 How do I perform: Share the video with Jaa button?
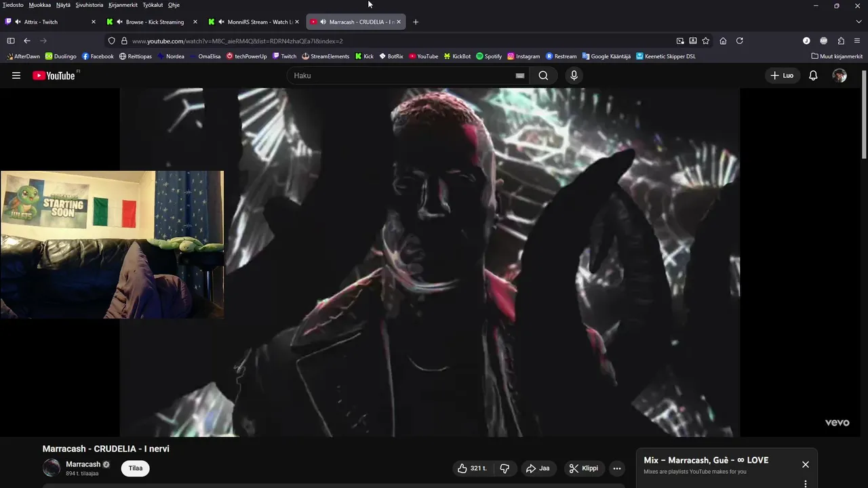[x=538, y=468]
